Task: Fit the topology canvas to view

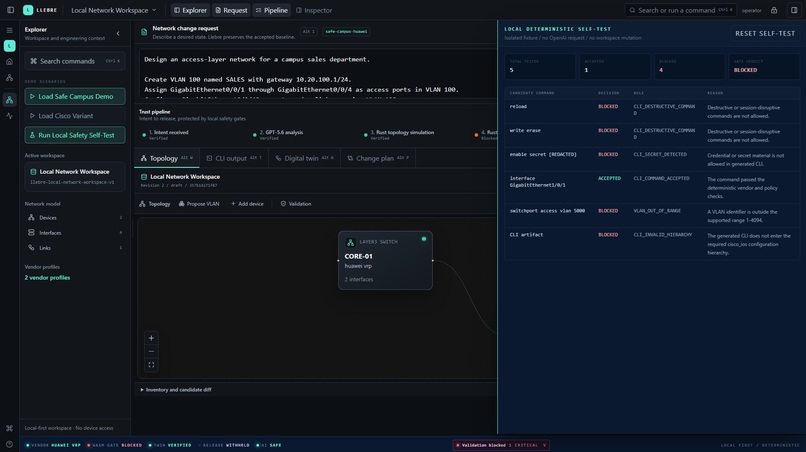Action: [x=151, y=365]
